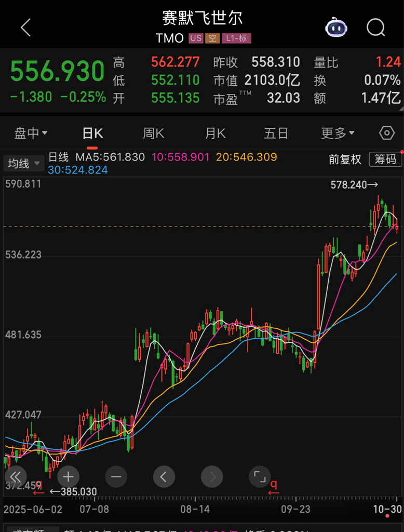Tap market cap 2103.0亿
Image resolution: width=404 pixels, height=532 pixels.
coord(273,80)
